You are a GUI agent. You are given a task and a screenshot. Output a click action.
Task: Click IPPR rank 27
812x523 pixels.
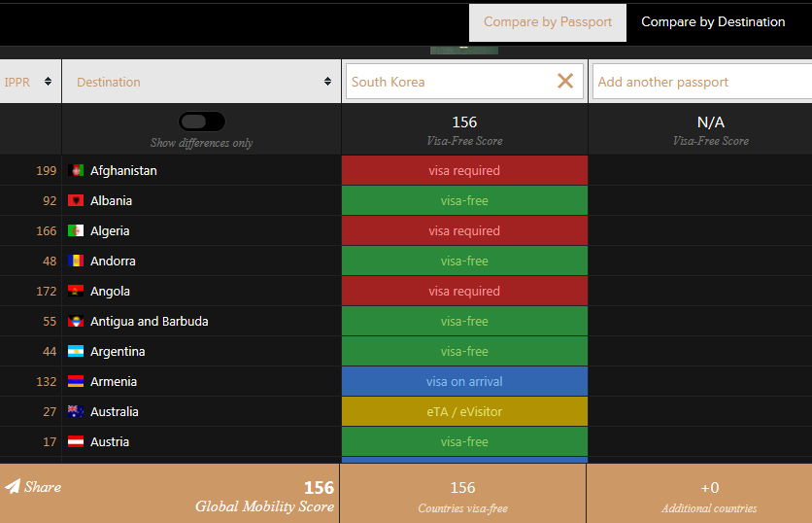pos(50,411)
